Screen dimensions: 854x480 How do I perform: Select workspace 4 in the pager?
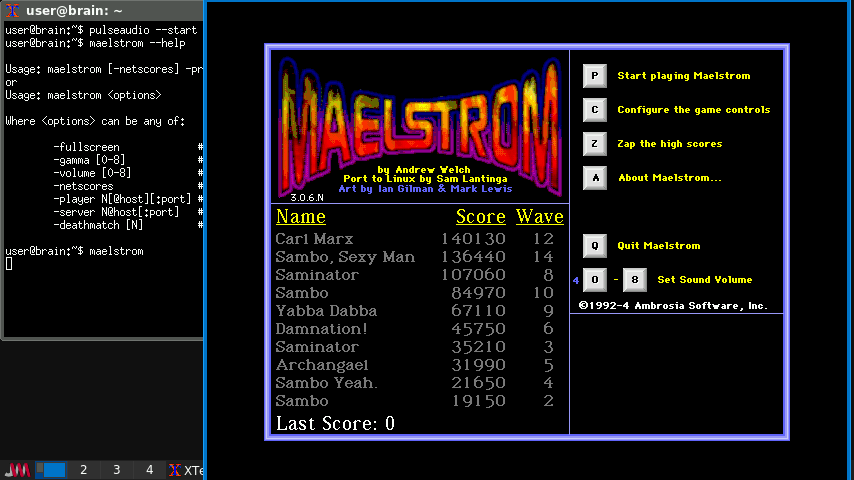[149, 470]
